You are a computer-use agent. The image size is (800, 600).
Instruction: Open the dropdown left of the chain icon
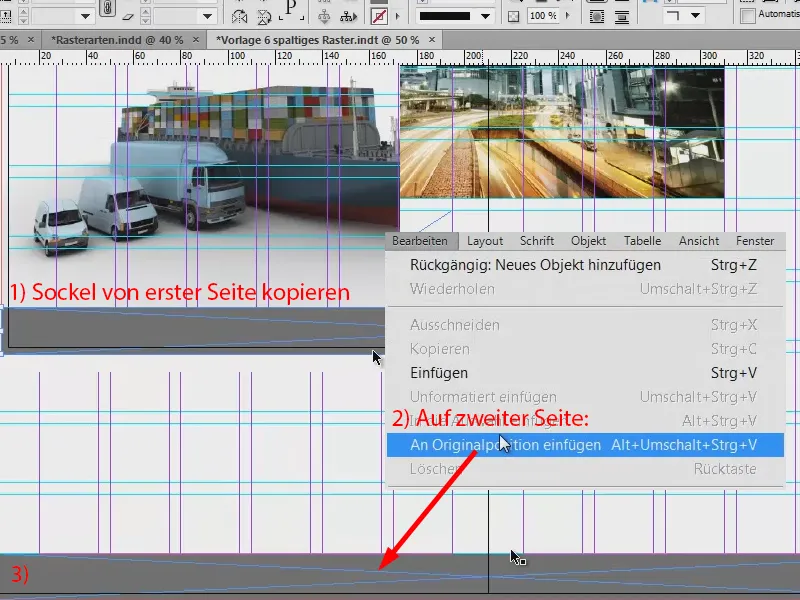tap(85, 16)
